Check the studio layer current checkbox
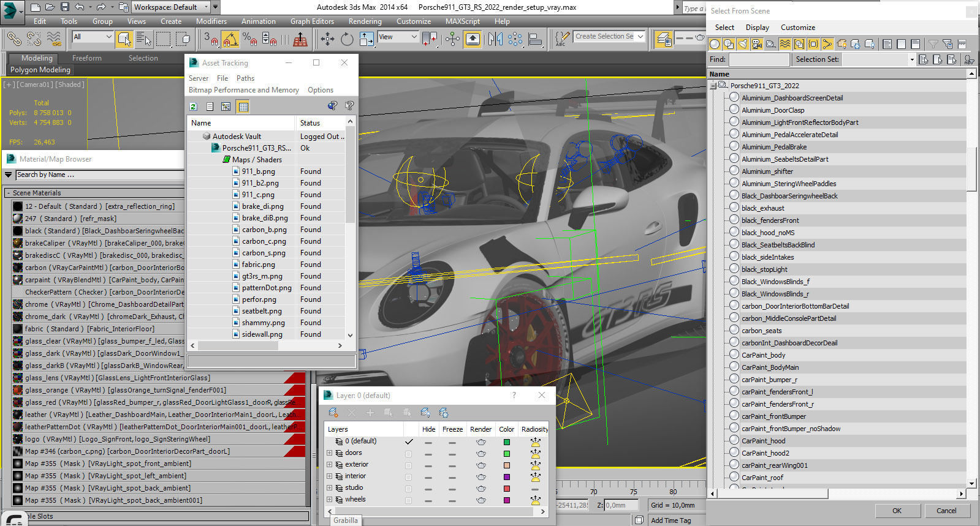This screenshot has height=526, width=980. (408, 489)
